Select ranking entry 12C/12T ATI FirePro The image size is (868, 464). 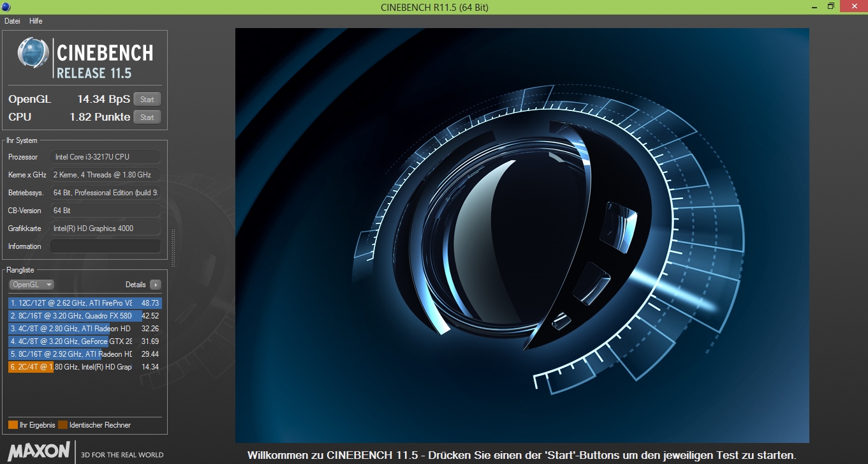85,303
